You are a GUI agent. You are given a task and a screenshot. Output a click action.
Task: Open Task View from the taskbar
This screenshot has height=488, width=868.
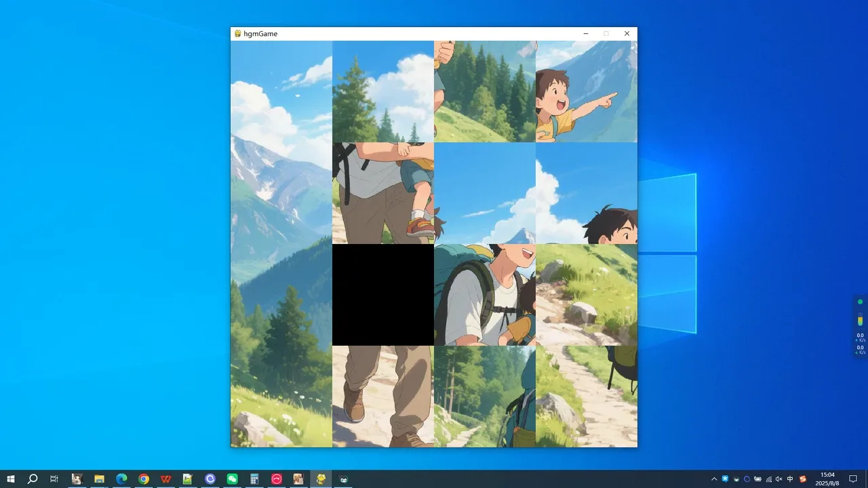54,479
